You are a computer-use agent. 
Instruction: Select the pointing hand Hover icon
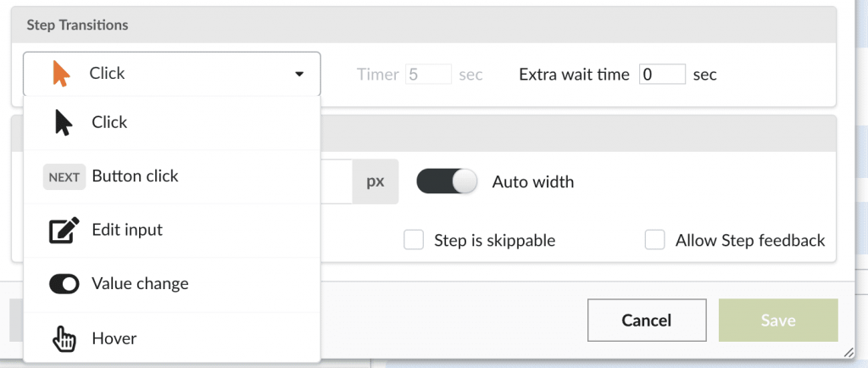point(64,338)
